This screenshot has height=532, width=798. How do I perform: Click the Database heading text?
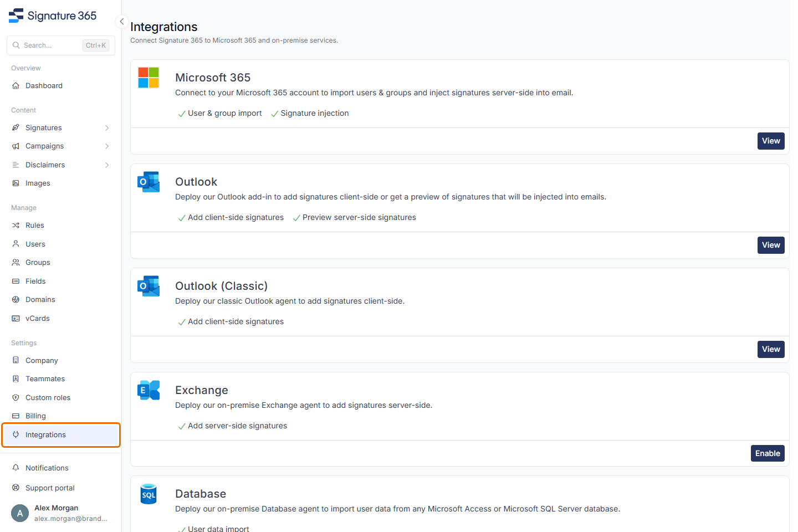[x=201, y=494]
